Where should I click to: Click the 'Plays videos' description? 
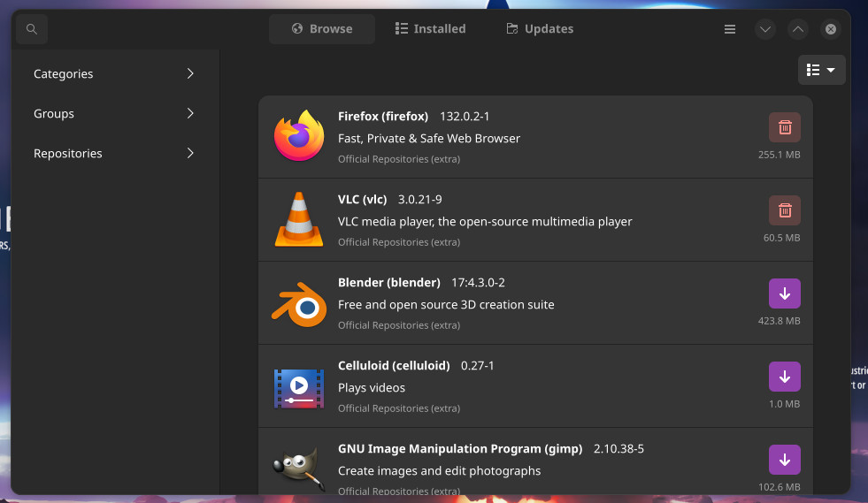pos(372,387)
